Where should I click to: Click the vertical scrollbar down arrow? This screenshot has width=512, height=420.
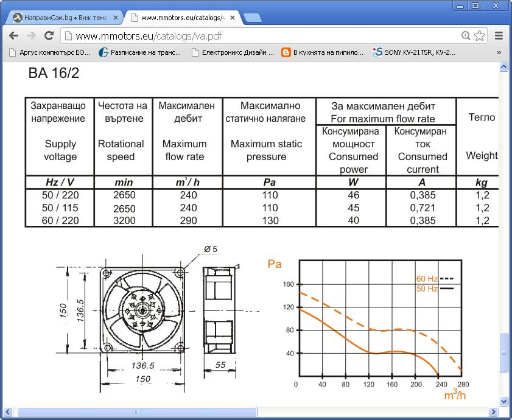503,401
